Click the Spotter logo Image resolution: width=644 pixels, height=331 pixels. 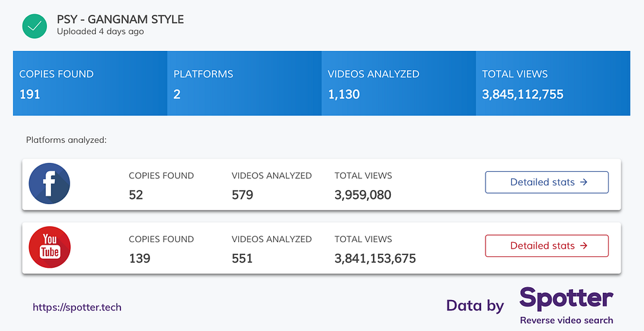click(x=566, y=299)
